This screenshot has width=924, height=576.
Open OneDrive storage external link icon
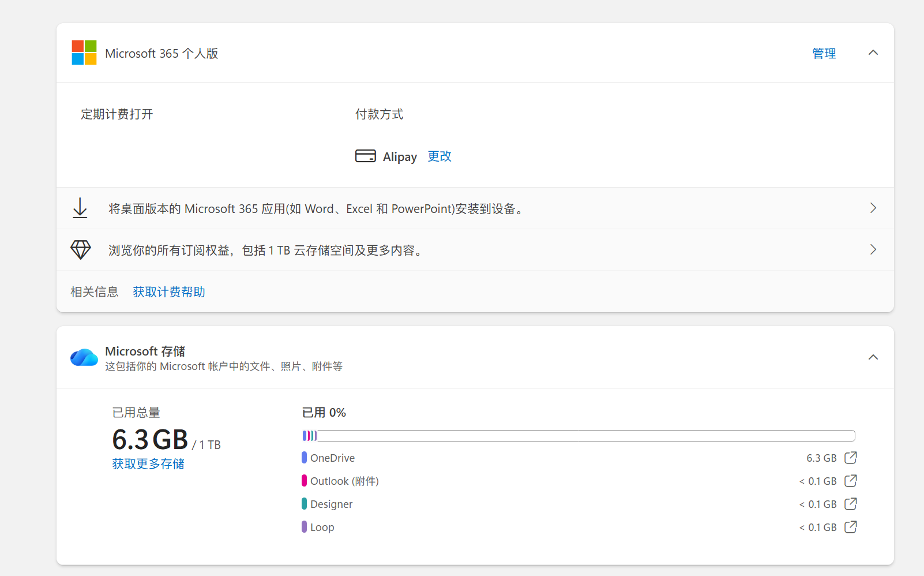850,458
